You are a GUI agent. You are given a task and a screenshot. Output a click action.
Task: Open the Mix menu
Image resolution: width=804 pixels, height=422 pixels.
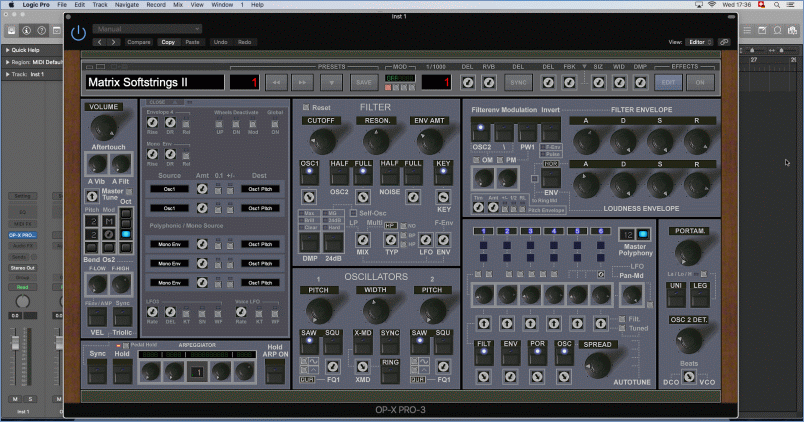(178, 5)
